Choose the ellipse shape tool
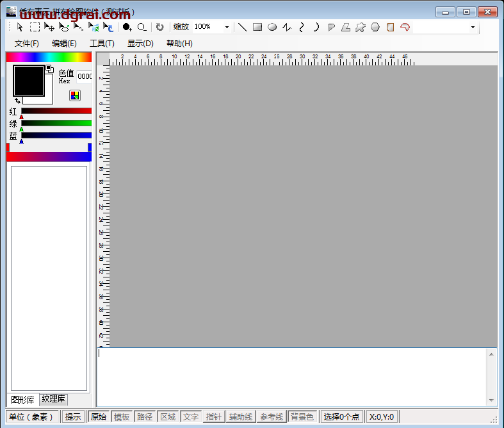The height and width of the screenshot is (428, 504). [x=272, y=27]
